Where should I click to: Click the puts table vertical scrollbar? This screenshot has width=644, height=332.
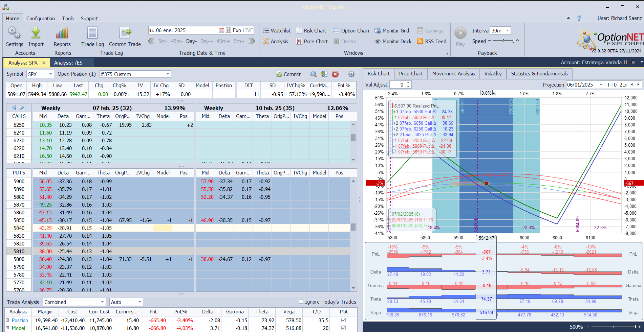[x=353, y=234]
